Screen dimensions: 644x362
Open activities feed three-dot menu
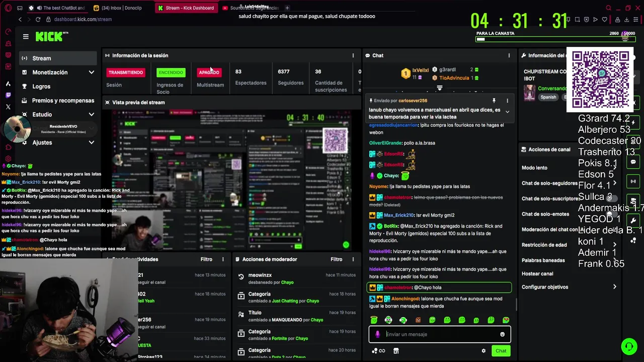[223, 259]
